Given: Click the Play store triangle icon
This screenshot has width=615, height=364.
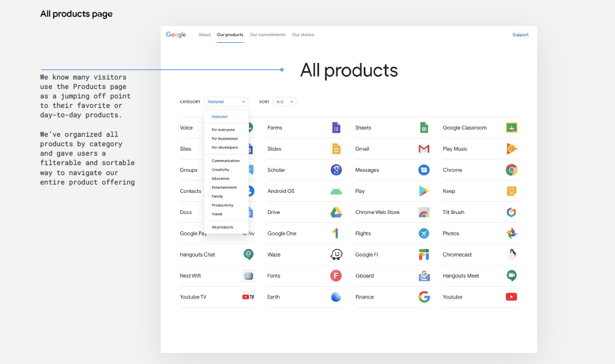Looking at the screenshot, I should (424, 191).
